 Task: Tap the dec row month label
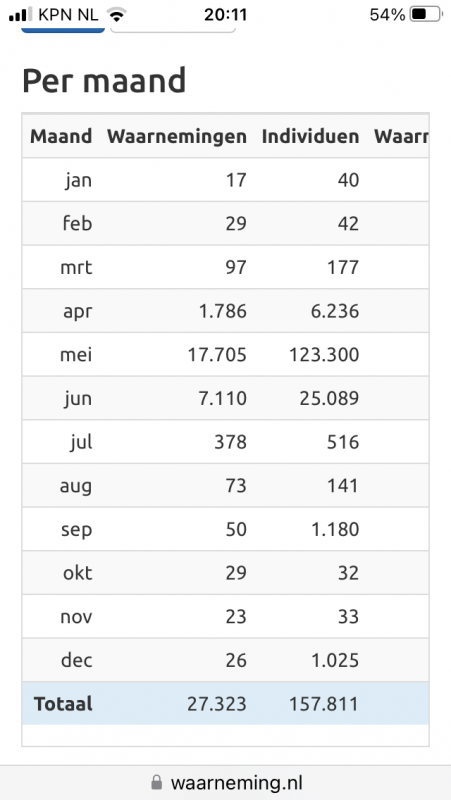click(77, 660)
